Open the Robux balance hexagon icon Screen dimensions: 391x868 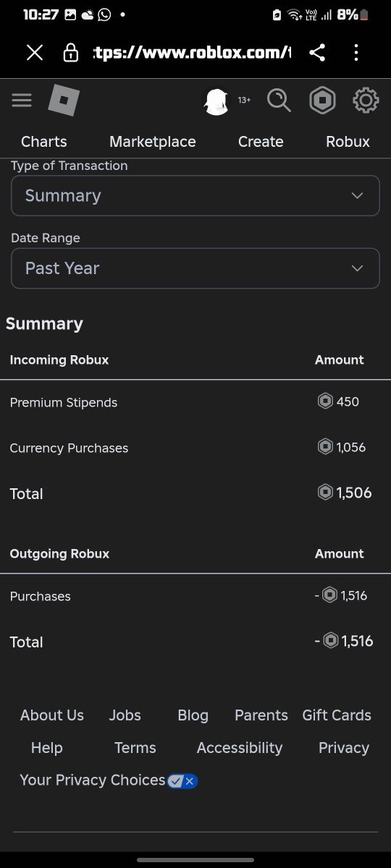[322, 100]
